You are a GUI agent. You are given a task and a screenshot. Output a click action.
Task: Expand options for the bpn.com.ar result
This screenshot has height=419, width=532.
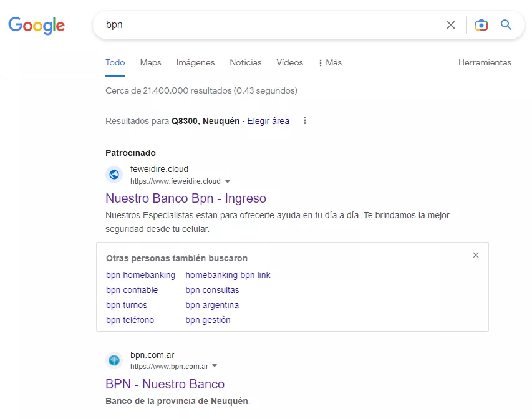point(215,367)
